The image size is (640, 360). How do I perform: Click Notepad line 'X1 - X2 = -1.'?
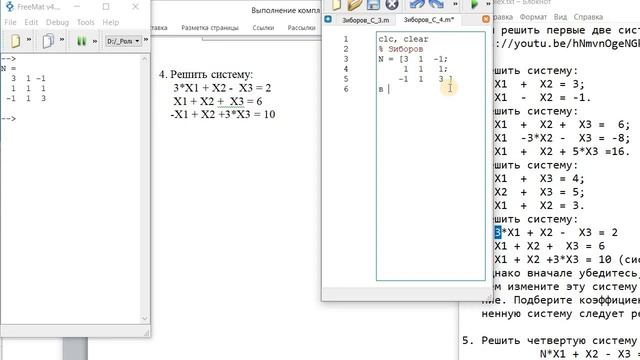(x=542, y=98)
